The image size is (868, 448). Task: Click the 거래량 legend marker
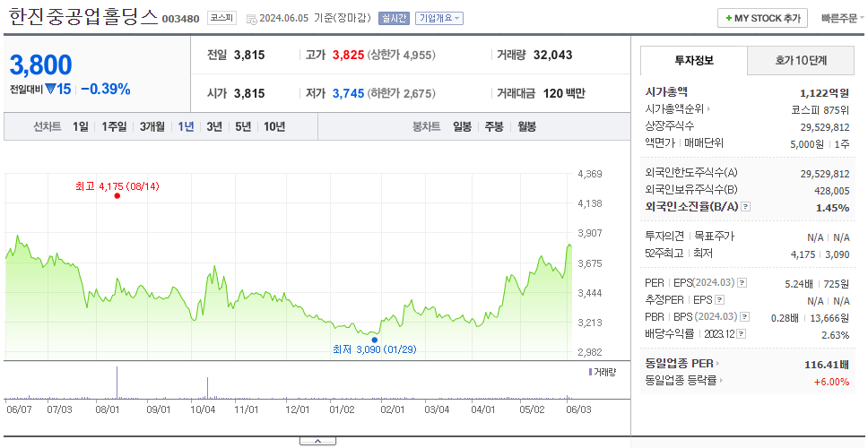click(x=590, y=372)
